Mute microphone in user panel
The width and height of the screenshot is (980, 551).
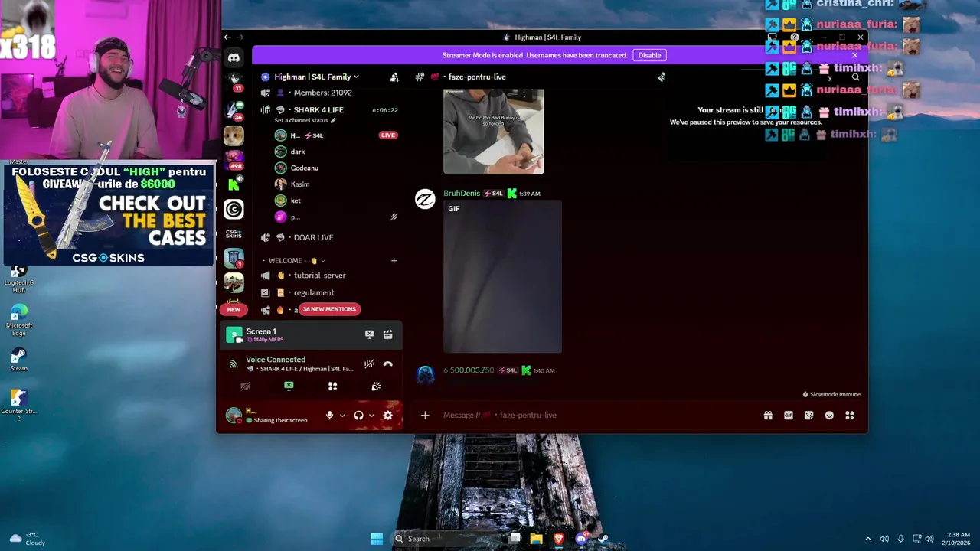(330, 416)
